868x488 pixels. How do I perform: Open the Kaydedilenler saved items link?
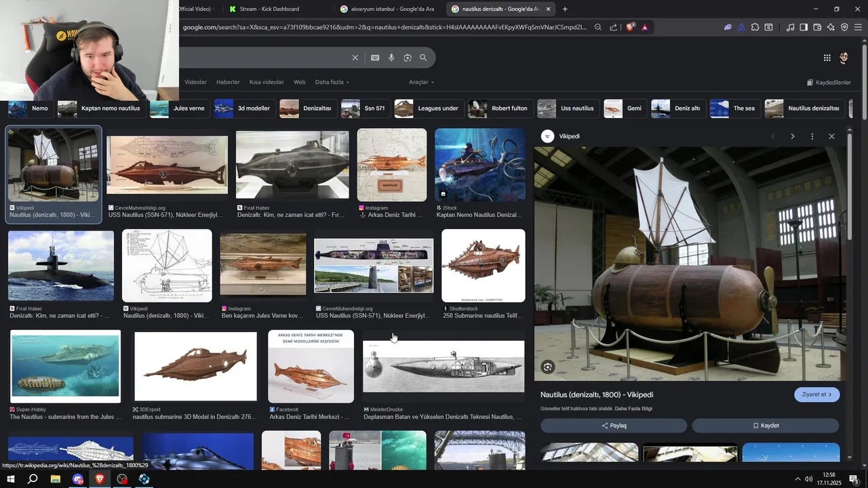click(x=829, y=82)
